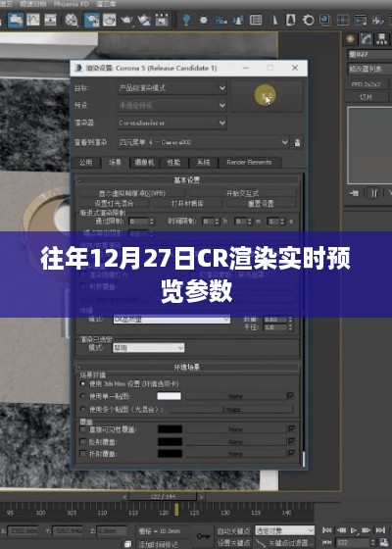Click the lock icon beside view to render
392x549 pixels.
[x=297, y=142]
